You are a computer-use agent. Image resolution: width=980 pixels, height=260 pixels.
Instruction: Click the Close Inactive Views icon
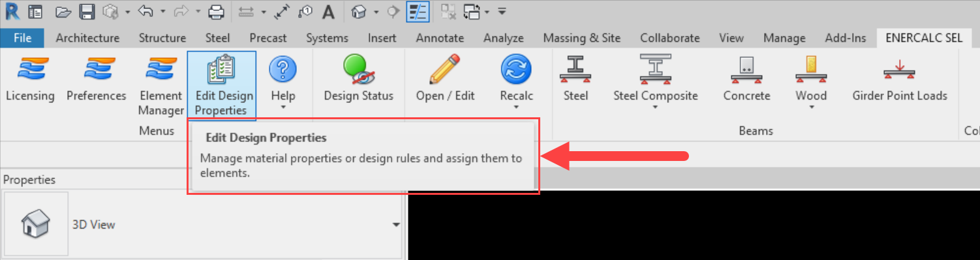click(448, 11)
